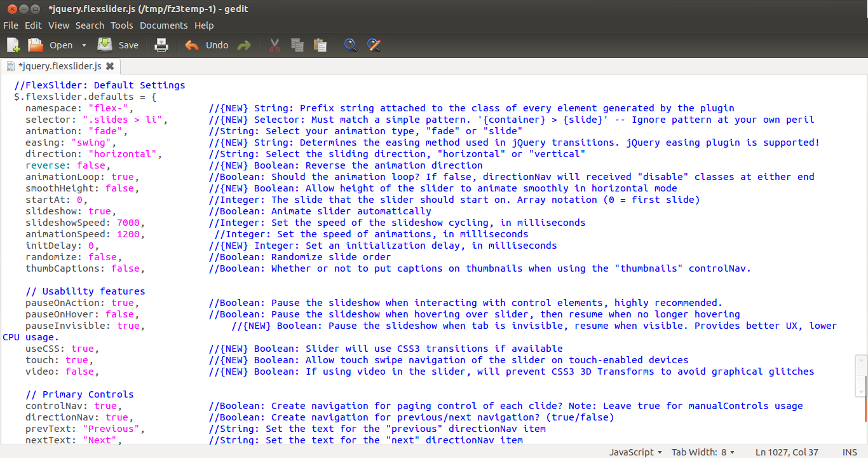Click the "//FlexSlider: Default Settings" comment
Image resolution: width=868 pixels, height=458 pixels.
point(100,85)
